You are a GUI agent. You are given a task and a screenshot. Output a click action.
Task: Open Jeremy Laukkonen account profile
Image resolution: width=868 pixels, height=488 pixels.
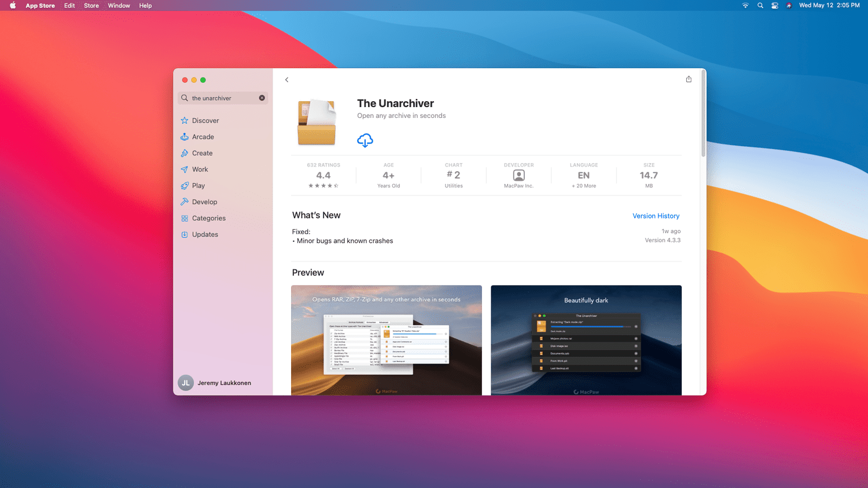(x=215, y=383)
